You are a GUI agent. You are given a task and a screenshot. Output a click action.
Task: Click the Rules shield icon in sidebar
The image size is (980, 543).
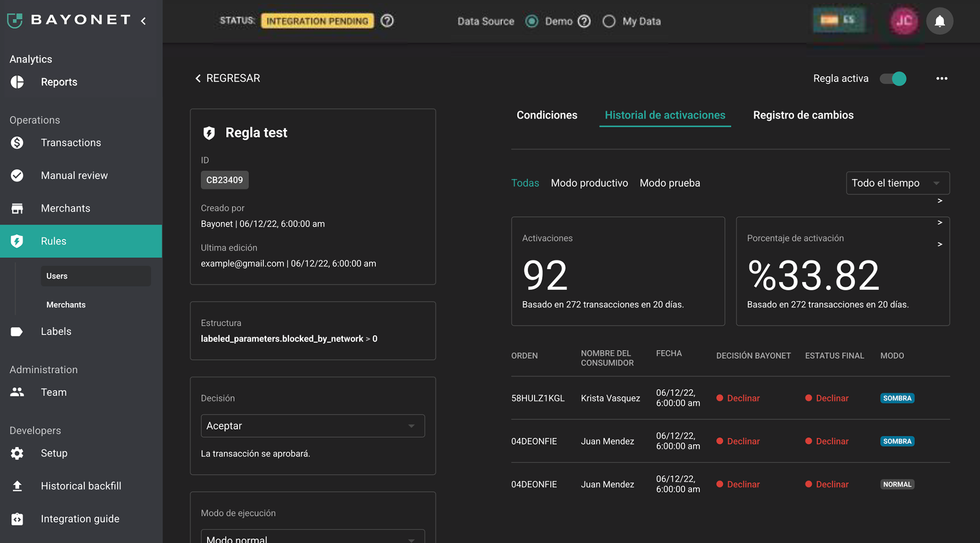click(17, 241)
